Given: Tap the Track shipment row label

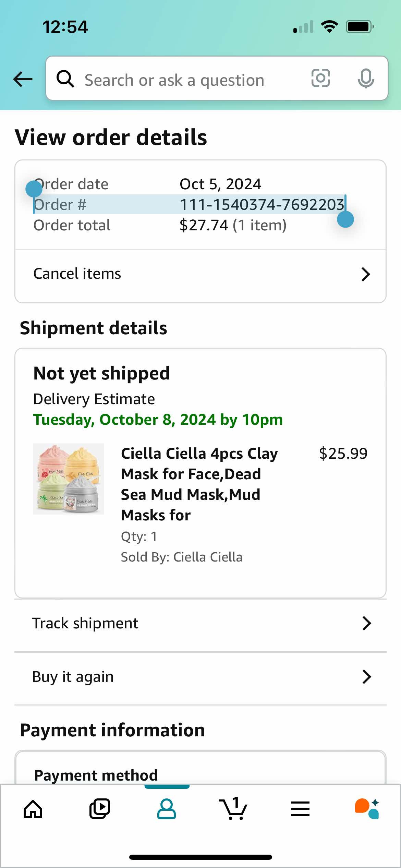Looking at the screenshot, I should 85,624.
